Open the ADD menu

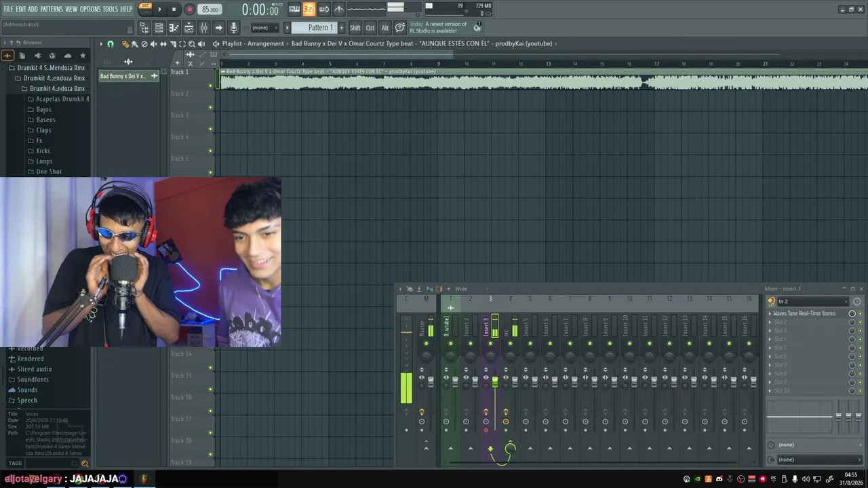click(33, 9)
